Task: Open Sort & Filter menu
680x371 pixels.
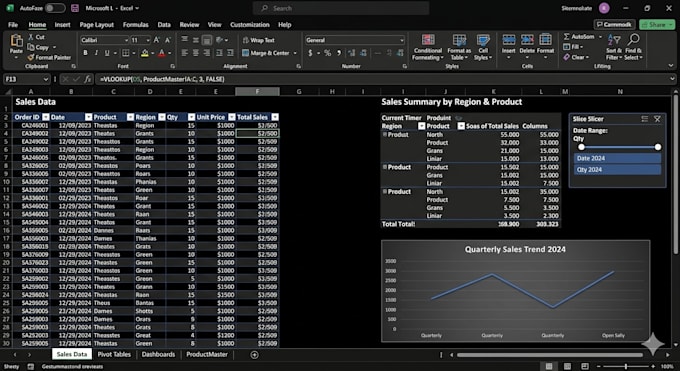Action: pos(614,47)
